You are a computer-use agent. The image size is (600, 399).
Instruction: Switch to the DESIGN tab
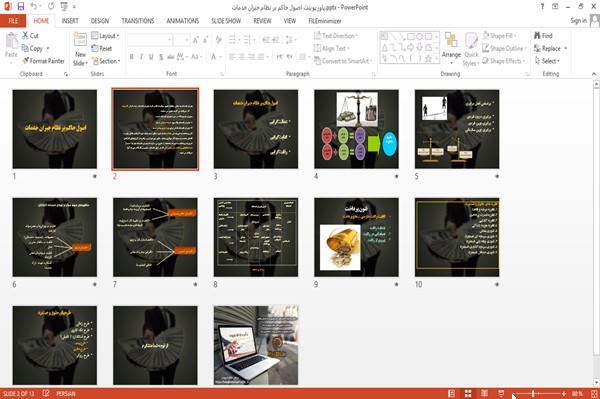100,21
